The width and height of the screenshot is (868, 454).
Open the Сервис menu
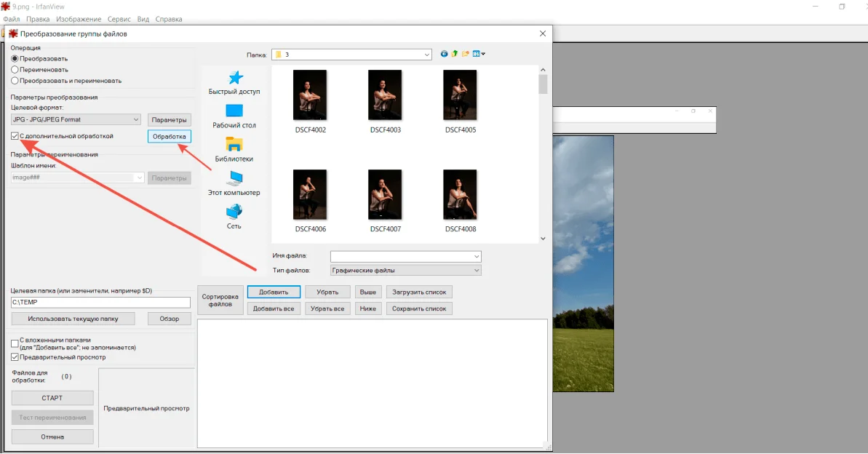(119, 19)
